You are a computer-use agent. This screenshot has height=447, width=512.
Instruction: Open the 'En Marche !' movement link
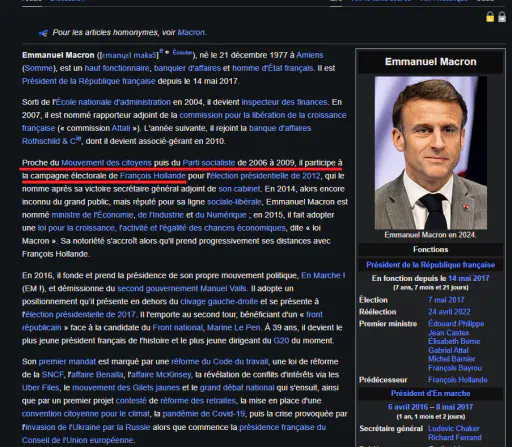[x=323, y=275]
